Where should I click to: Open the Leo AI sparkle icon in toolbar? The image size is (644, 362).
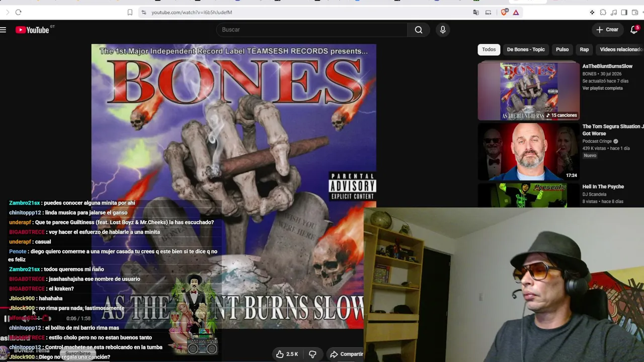[592, 12]
